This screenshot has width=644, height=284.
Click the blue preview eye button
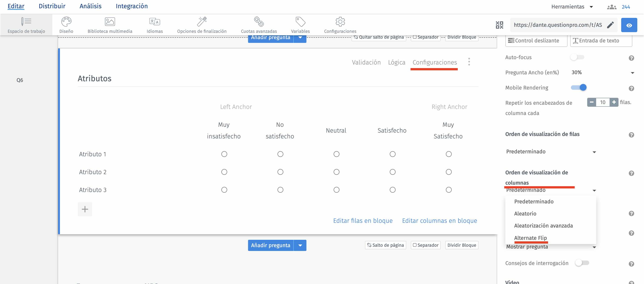coord(629,25)
